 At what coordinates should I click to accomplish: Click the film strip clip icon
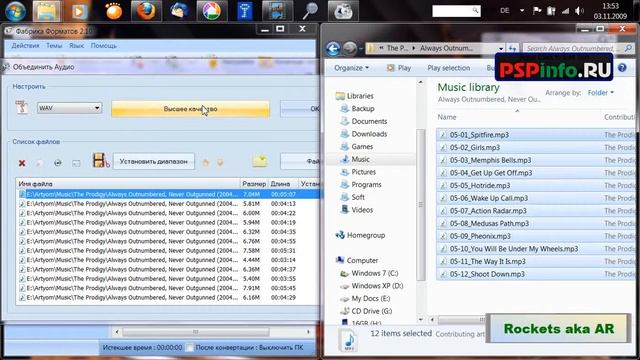[100, 160]
